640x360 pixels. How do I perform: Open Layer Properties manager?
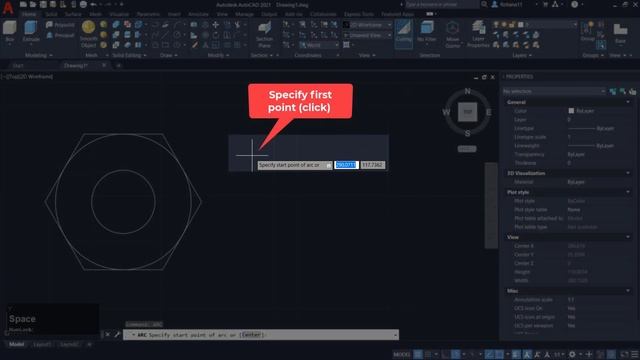click(x=478, y=34)
